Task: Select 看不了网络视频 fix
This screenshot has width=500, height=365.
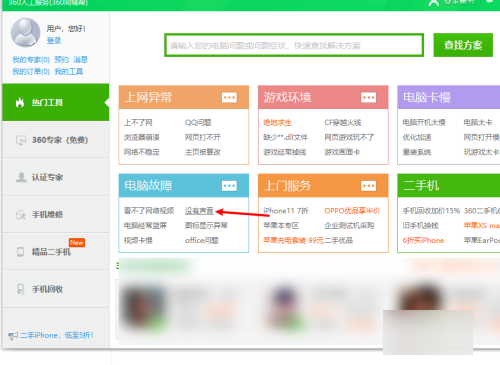Action: point(149,211)
